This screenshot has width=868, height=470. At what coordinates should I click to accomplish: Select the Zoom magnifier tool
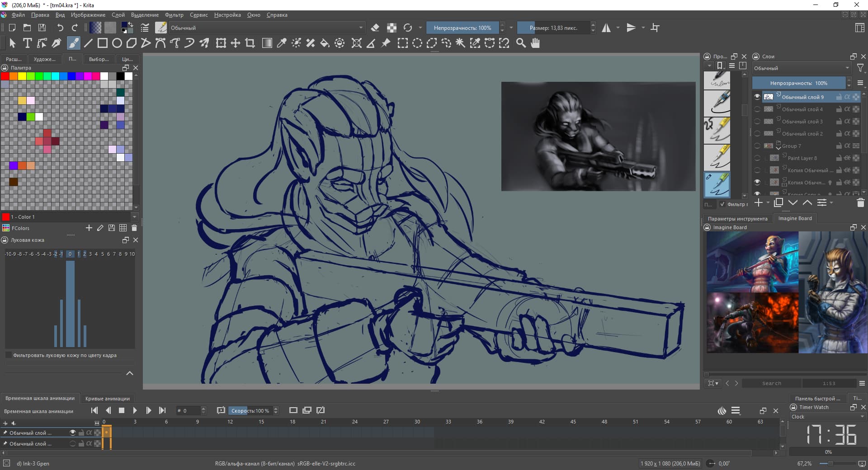pos(521,43)
